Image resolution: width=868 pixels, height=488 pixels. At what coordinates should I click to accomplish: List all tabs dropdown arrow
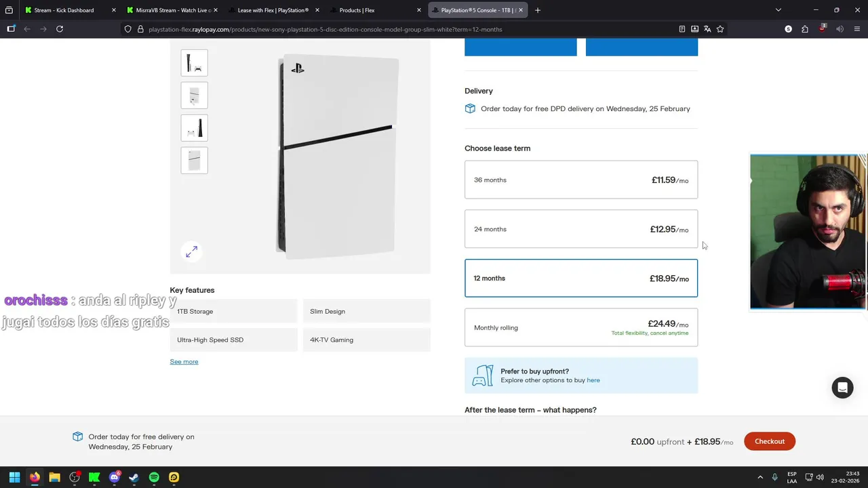[778, 10]
